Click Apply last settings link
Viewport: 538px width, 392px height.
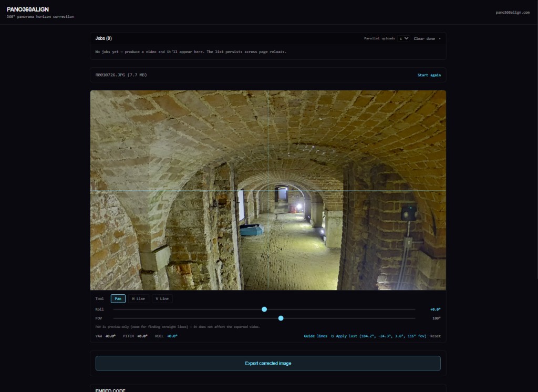(378, 336)
